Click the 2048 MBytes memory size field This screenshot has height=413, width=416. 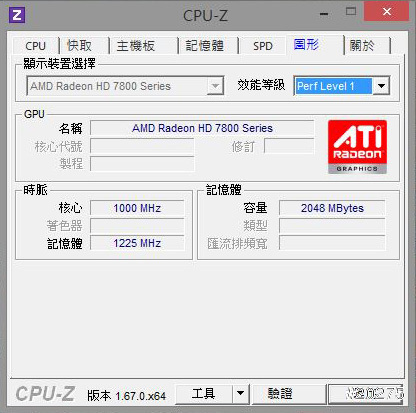332,208
